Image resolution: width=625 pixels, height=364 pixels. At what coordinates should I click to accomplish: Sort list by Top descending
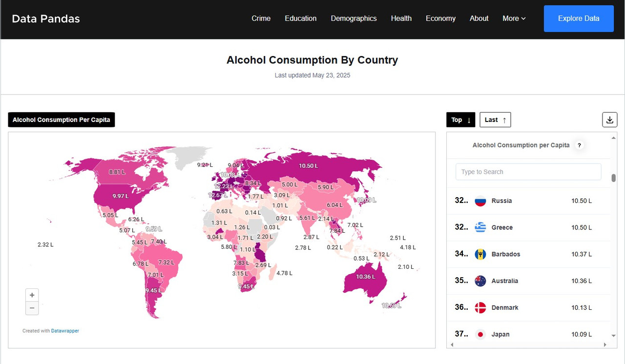(461, 120)
